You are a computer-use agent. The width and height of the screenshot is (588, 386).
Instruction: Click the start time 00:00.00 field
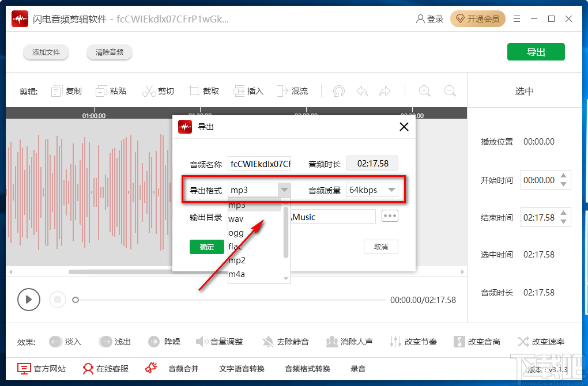click(x=539, y=180)
